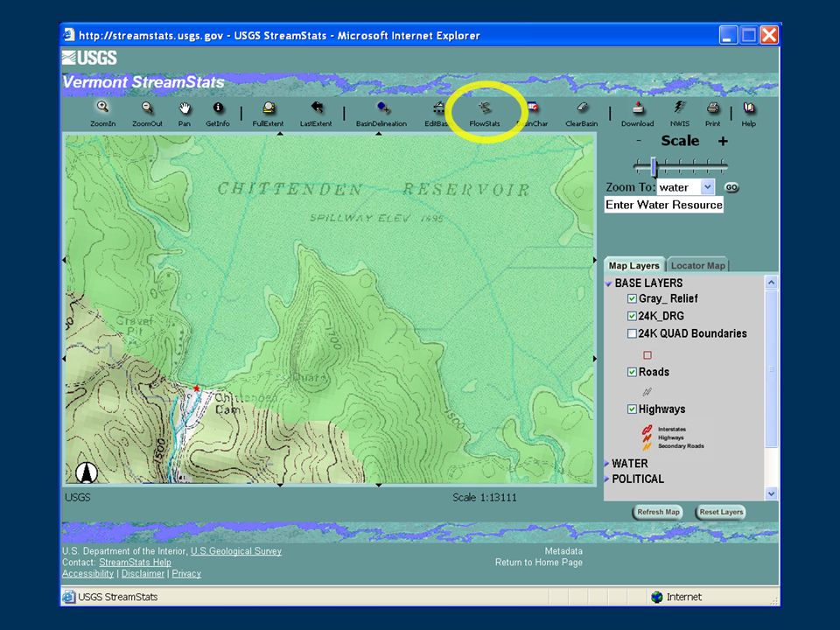Image resolution: width=840 pixels, height=630 pixels.
Task: Toggle the Highways layer checkbox
Action: click(x=632, y=409)
